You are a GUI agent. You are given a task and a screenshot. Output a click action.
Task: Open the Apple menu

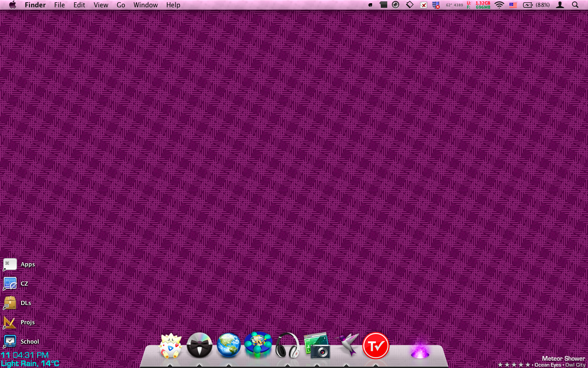pyautogui.click(x=12, y=5)
